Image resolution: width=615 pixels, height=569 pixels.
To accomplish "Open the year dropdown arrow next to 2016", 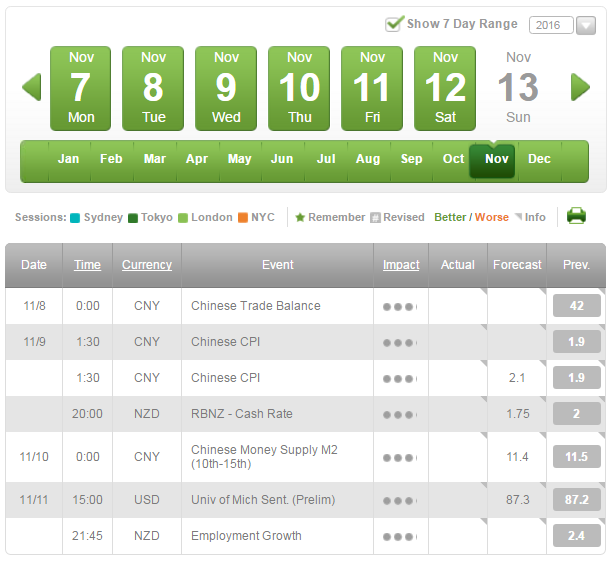I will 586,25.
